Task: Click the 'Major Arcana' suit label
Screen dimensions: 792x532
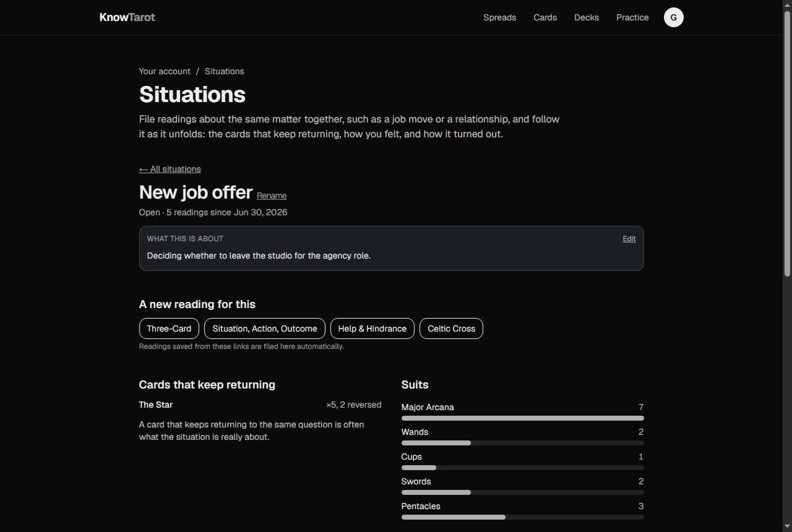Action: [428, 407]
